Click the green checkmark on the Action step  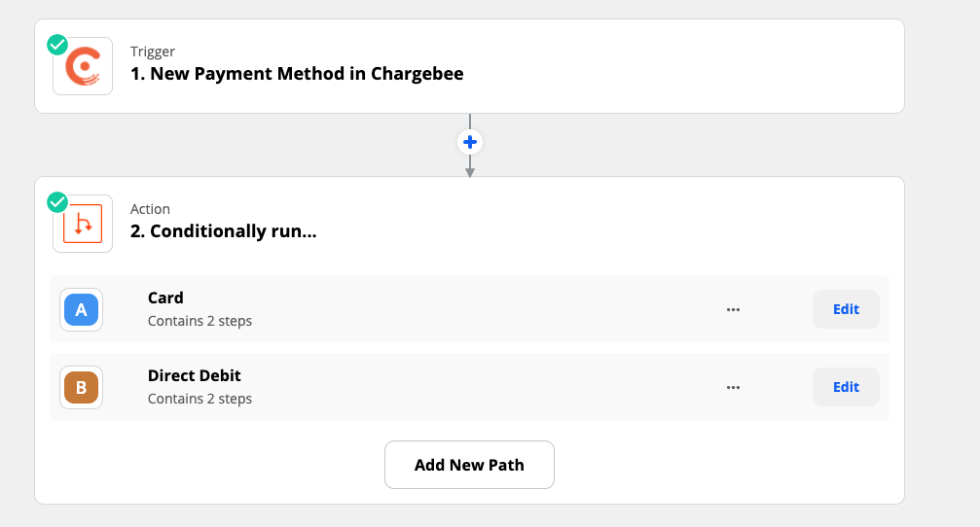pos(57,202)
